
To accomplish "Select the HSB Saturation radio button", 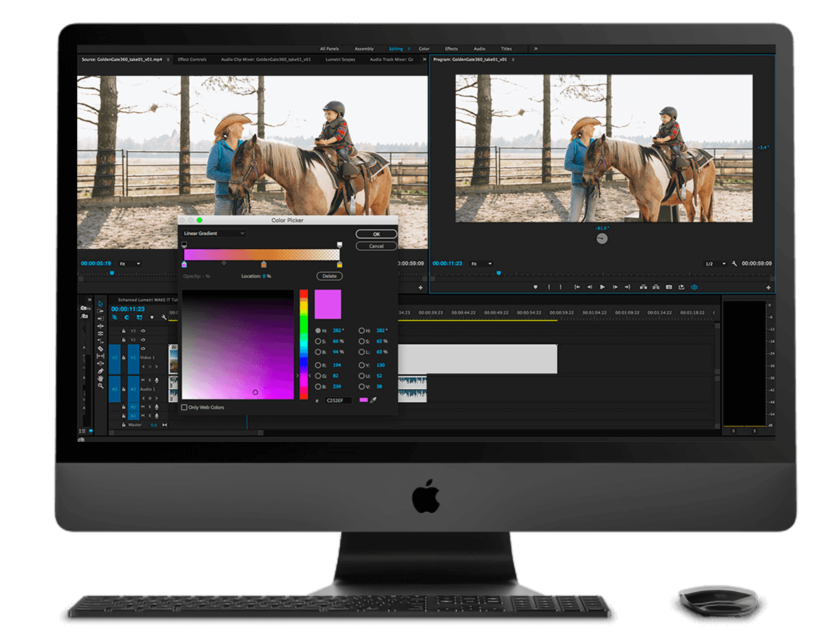I will tap(318, 341).
